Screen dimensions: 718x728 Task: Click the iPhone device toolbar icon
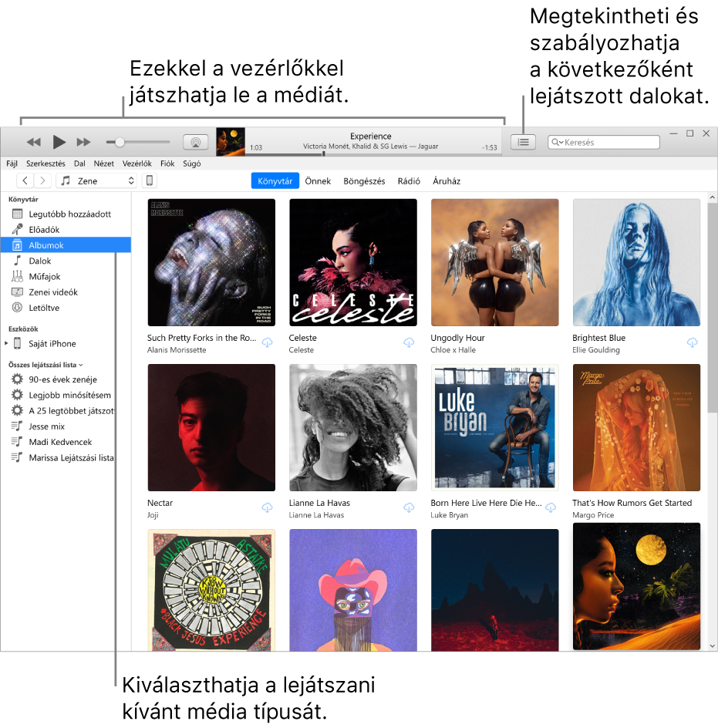pos(150,180)
